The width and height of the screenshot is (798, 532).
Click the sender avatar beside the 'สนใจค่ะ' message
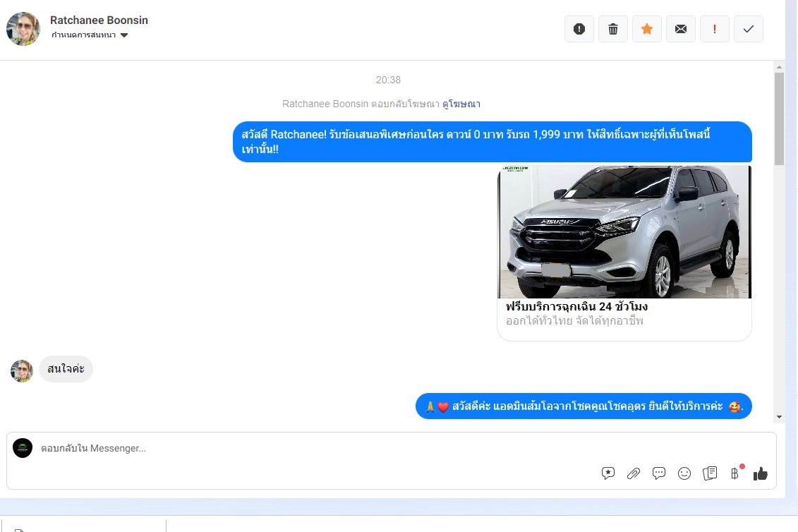click(x=22, y=370)
